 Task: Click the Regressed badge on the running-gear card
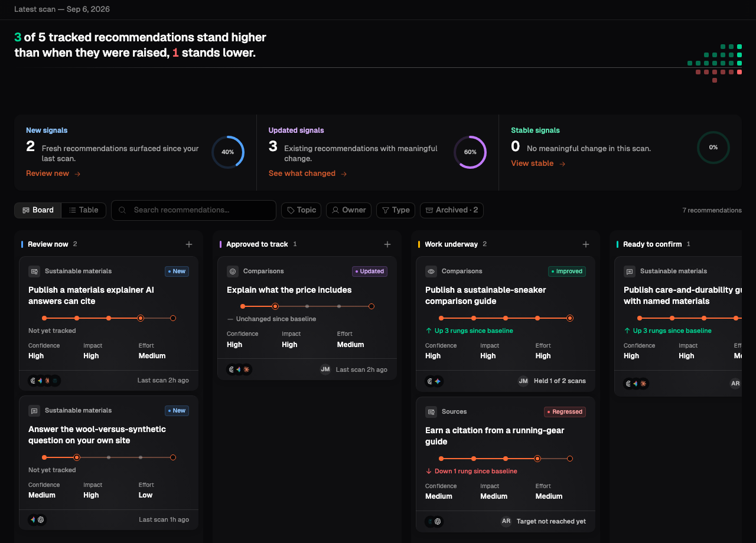[x=565, y=412]
